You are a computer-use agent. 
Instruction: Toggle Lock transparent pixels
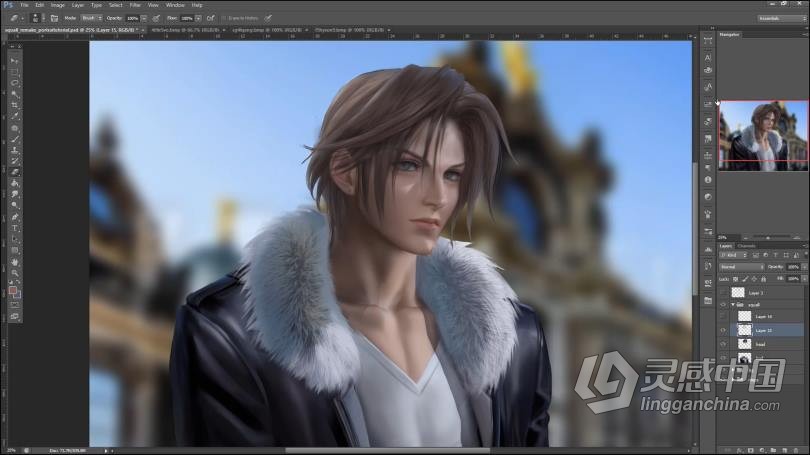tap(736, 279)
